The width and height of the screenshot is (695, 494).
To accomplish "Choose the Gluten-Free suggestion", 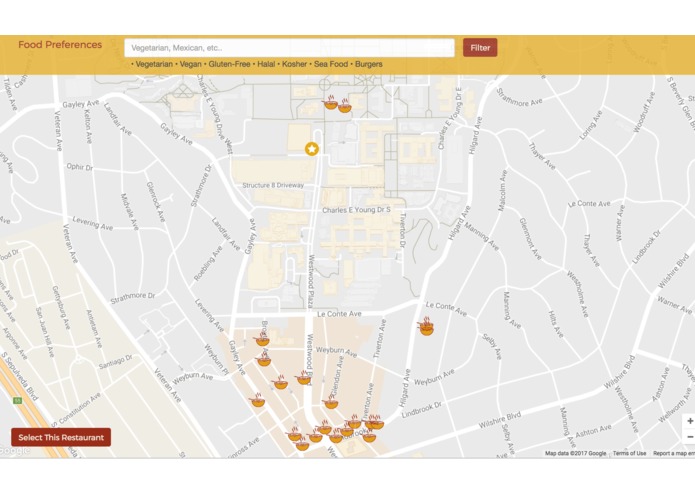I will (x=229, y=64).
